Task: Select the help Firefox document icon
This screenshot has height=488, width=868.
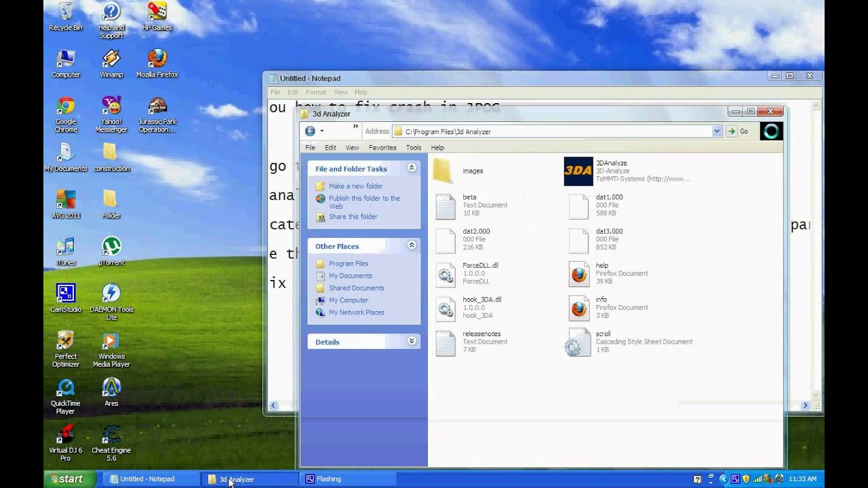Action: click(578, 274)
